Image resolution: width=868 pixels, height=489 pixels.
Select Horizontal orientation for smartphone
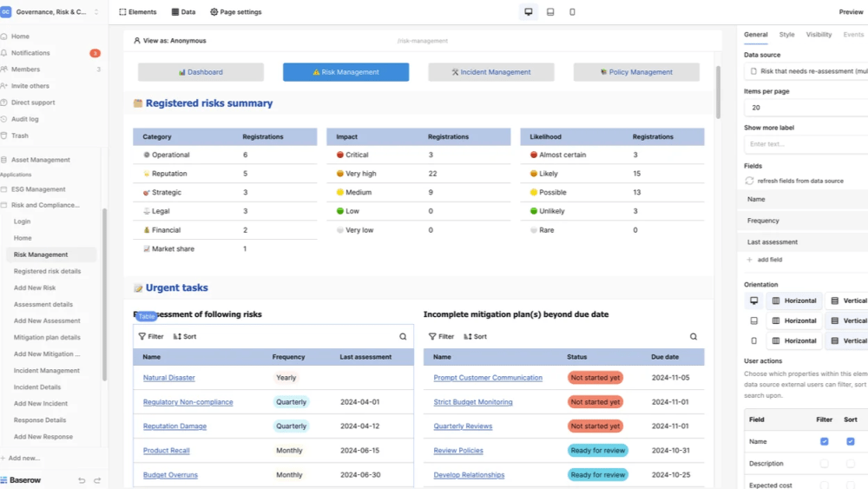coord(794,340)
